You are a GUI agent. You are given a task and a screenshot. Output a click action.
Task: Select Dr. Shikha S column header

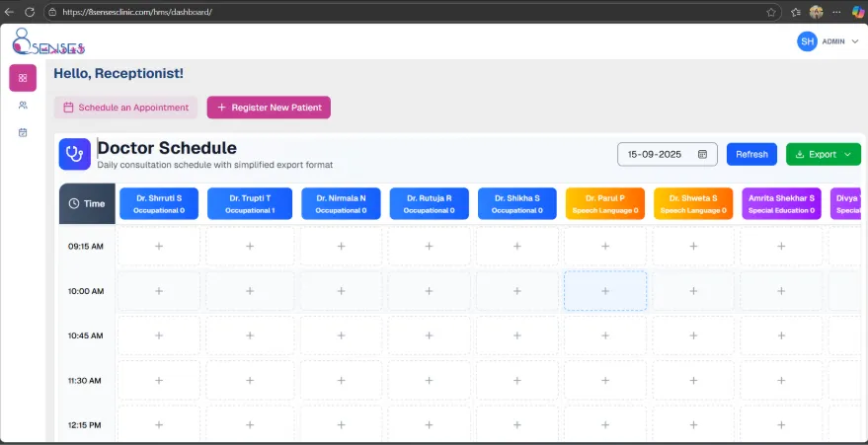point(517,203)
